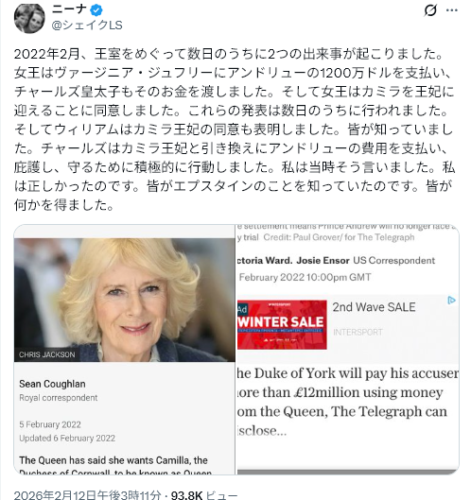Click the blue verified badge
Viewport: 471px width, 500px height.
[97, 10]
